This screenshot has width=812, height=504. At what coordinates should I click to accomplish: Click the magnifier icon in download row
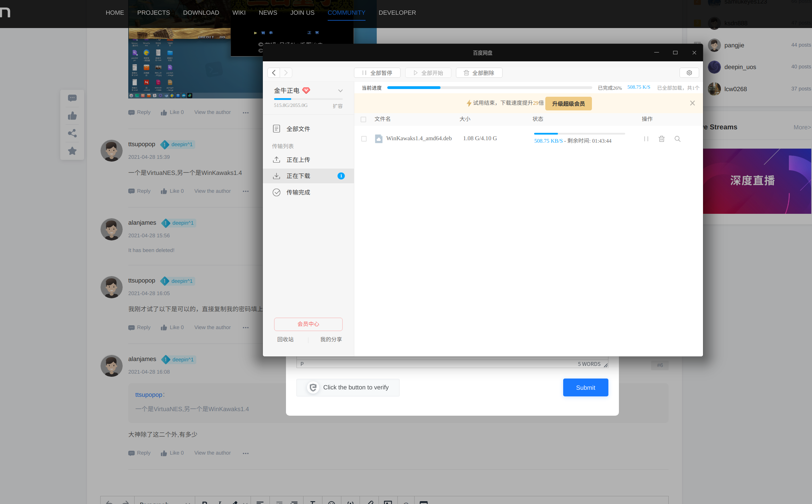[677, 139]
